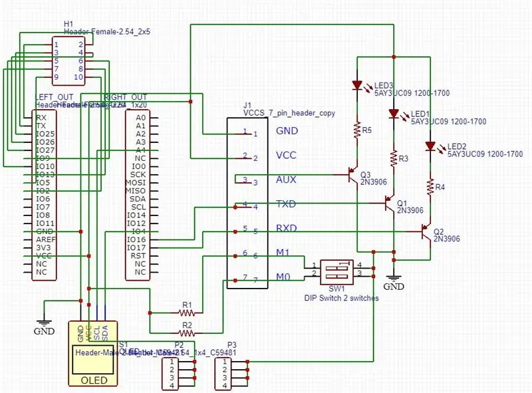532x393 pixels.
Task: Click the SW1 DIP switch component
Action: click(x=337, y=272)
